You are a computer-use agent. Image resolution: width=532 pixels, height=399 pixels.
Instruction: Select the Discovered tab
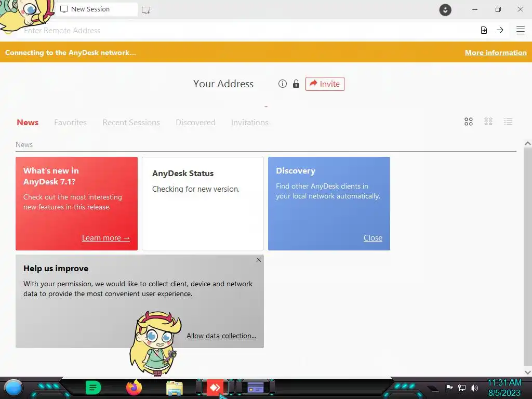pos(195,123)
